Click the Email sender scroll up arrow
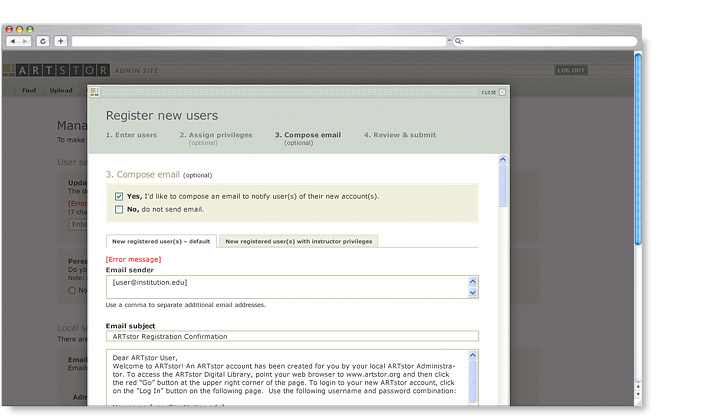Viewport: 715px width, 420px height. click(x=473, y=281)
